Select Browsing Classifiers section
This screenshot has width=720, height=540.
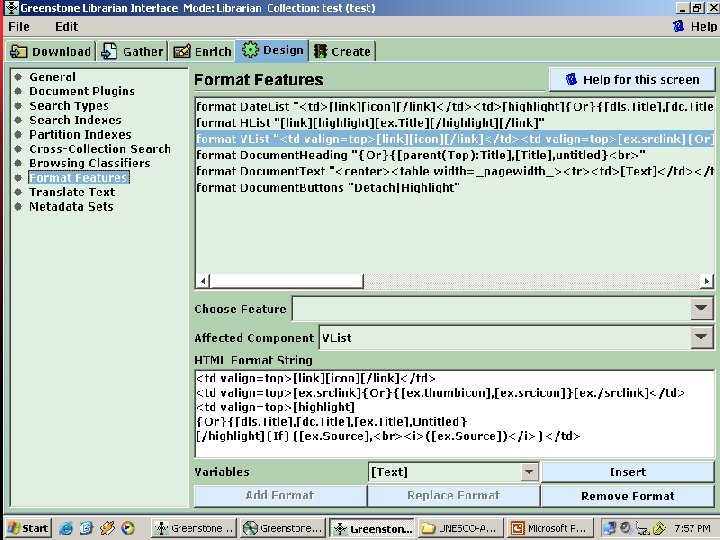90,163
